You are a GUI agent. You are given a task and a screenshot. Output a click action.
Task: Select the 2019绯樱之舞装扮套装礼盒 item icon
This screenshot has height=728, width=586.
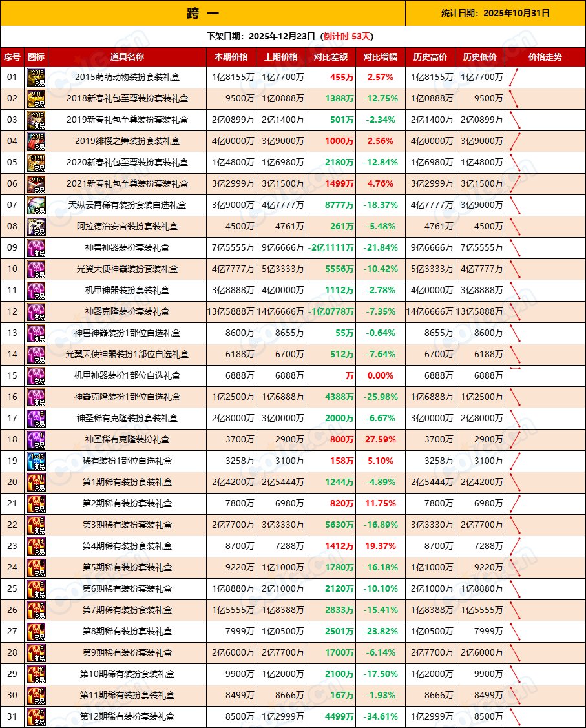tap(37, 141)
